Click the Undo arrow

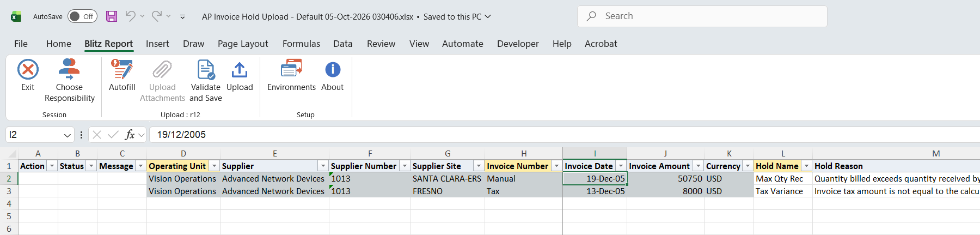point(130,16)
